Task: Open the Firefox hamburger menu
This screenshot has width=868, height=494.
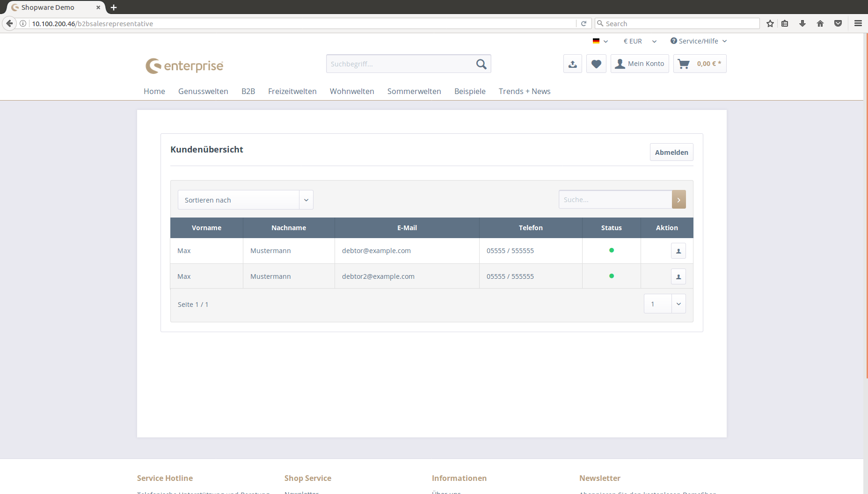Action: click(x=858, y=23)
